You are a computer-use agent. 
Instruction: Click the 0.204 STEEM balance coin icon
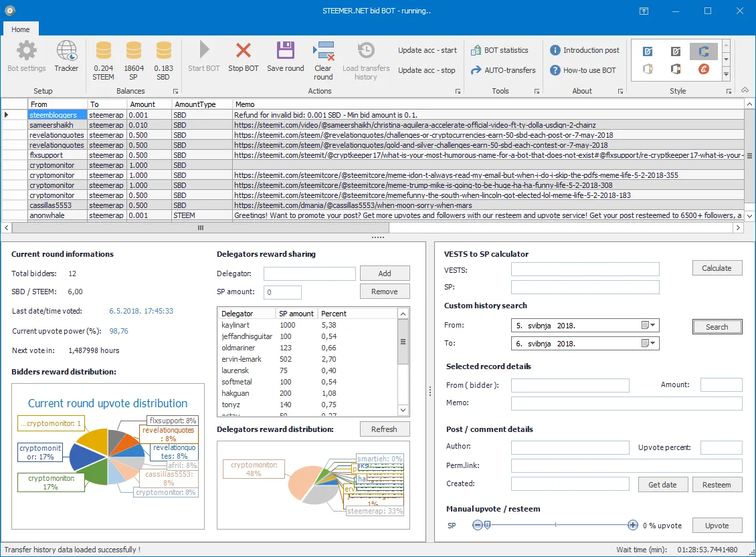pos(103,51)
